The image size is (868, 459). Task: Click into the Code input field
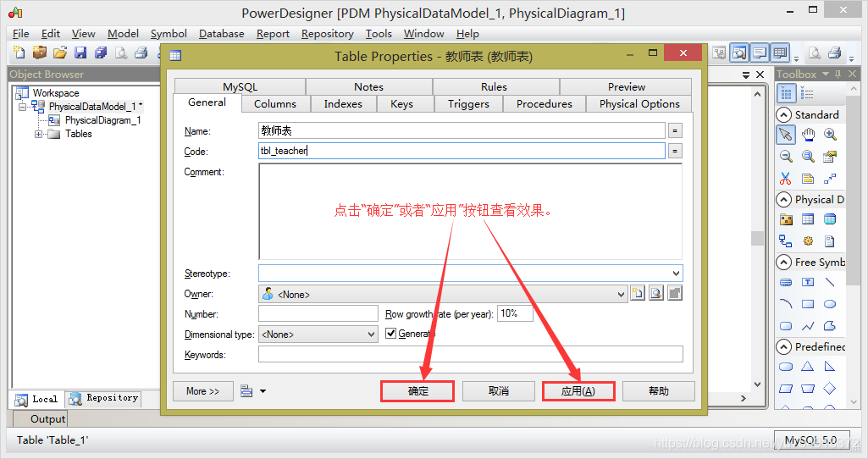tap(462, 151)
